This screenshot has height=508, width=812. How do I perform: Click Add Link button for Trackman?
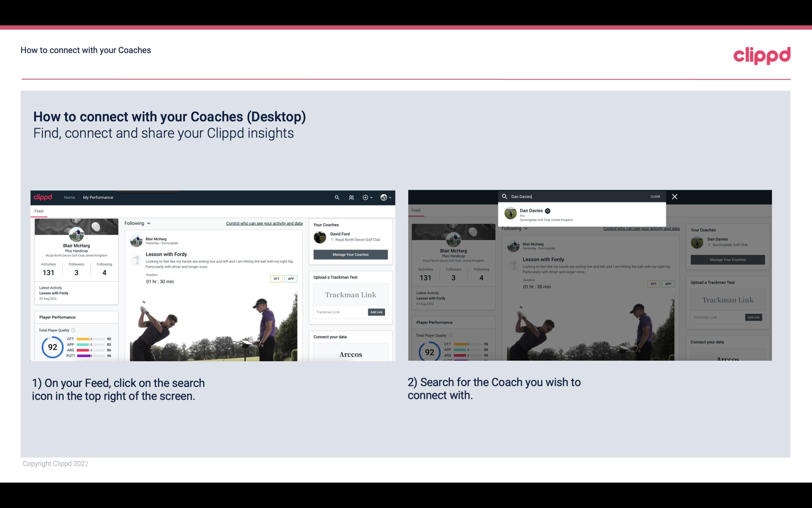pyautogui.click(x=377, y=312)
